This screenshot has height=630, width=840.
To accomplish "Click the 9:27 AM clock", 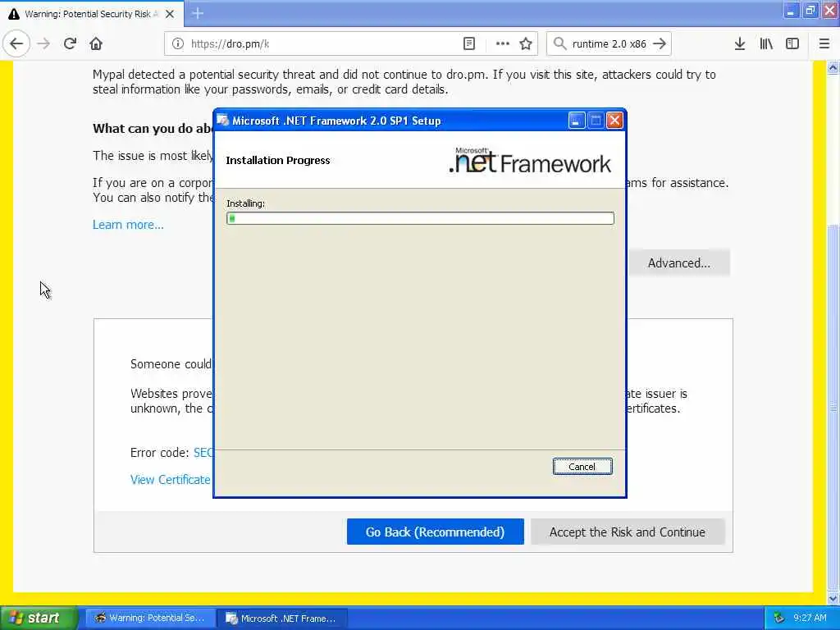I will (x=810, y=619).
